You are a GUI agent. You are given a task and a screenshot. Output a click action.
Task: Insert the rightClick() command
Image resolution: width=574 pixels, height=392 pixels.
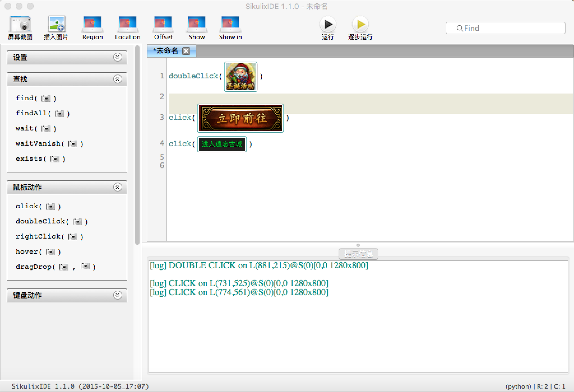pos(50,237)
